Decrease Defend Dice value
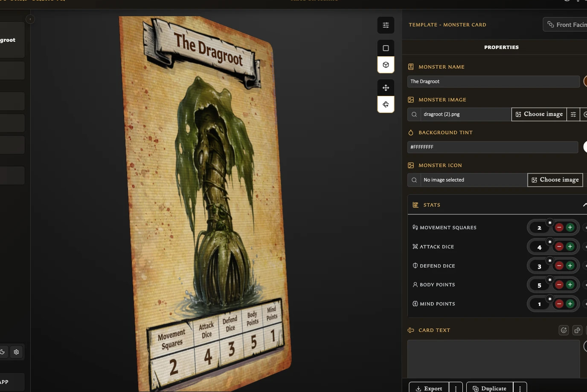The width and height of the screenshot is (587, 392). tap(559, 266)
